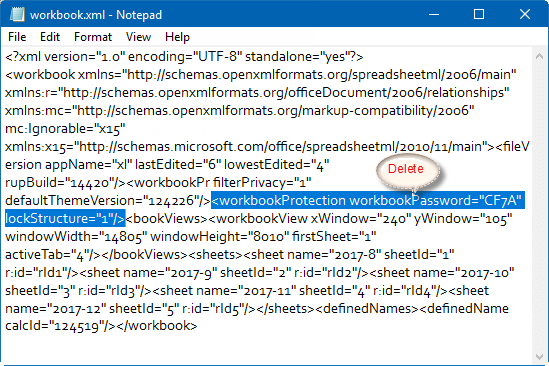Minimize the Notepad window

[434, 14]
